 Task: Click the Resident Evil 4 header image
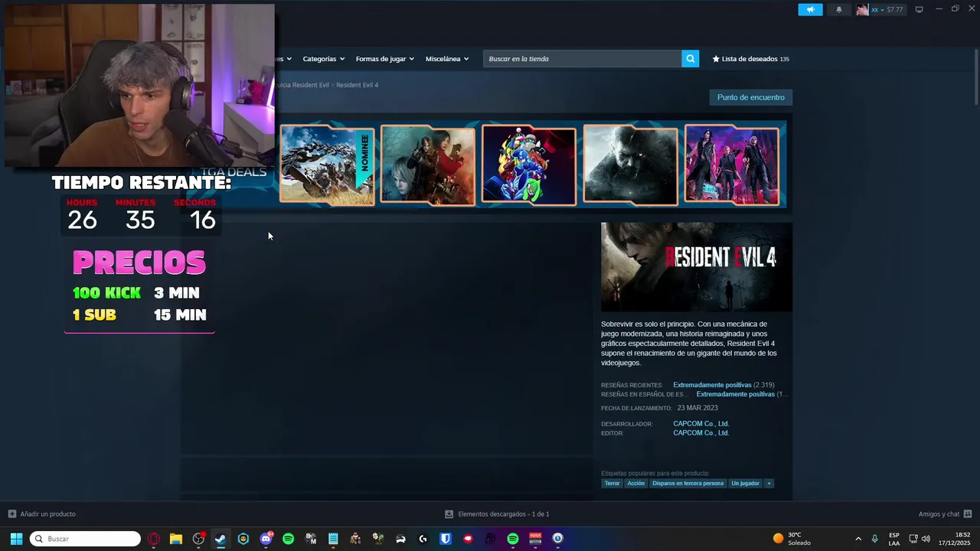click(697, 267)
